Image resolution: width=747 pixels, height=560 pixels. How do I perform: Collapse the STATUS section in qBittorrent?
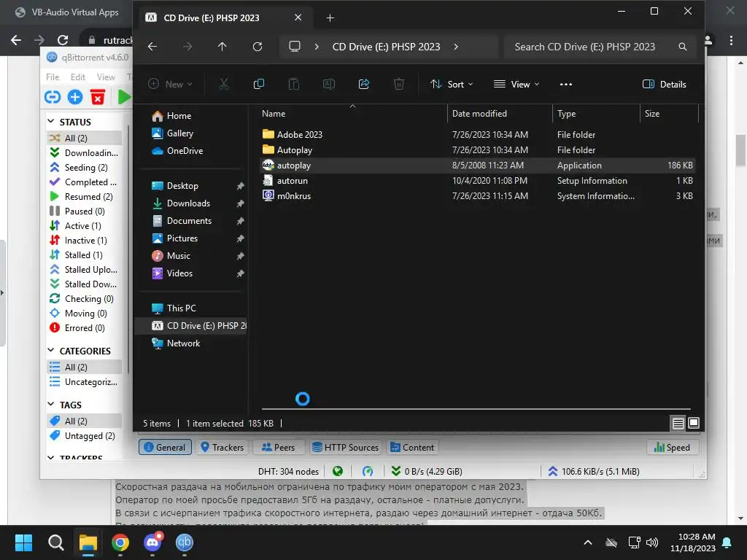click(51, 122)
